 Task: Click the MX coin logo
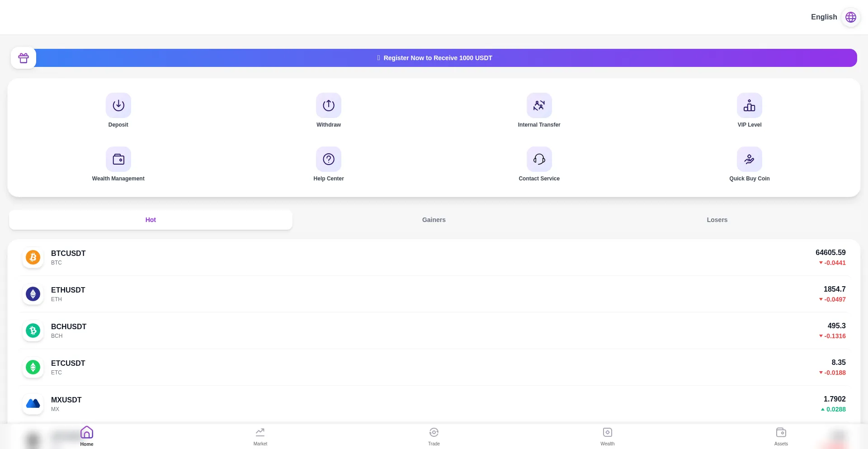[x=33, y=404]
